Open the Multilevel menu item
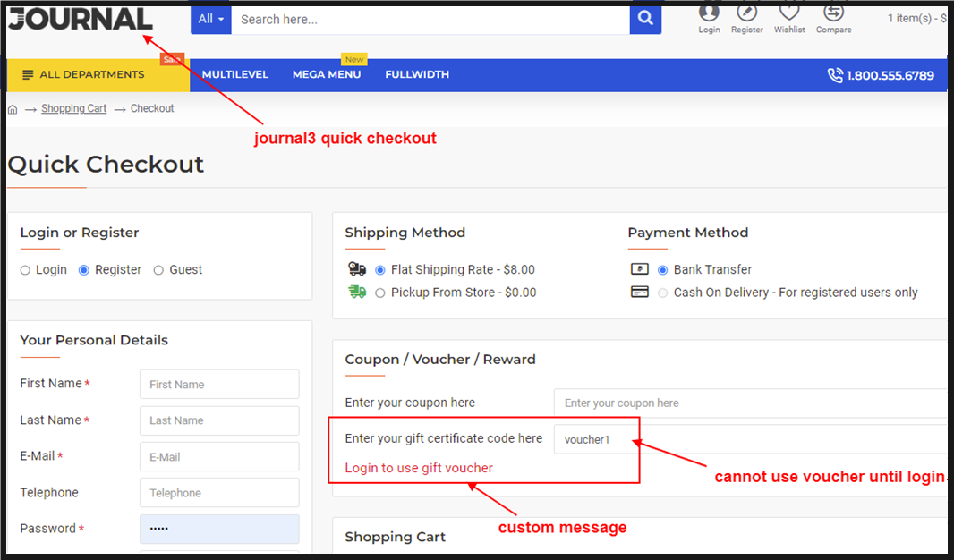 (x=235, y=75)
